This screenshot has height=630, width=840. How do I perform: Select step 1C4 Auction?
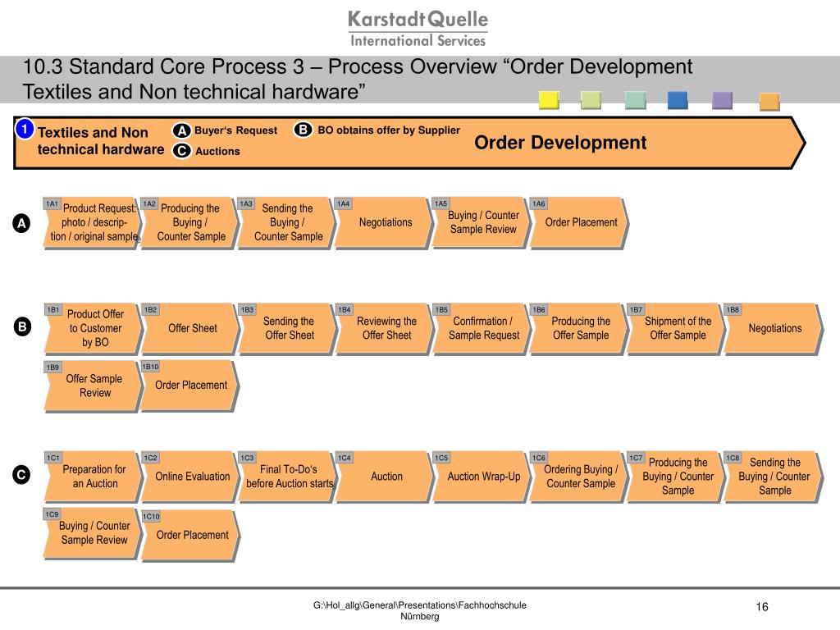(385, 477)
